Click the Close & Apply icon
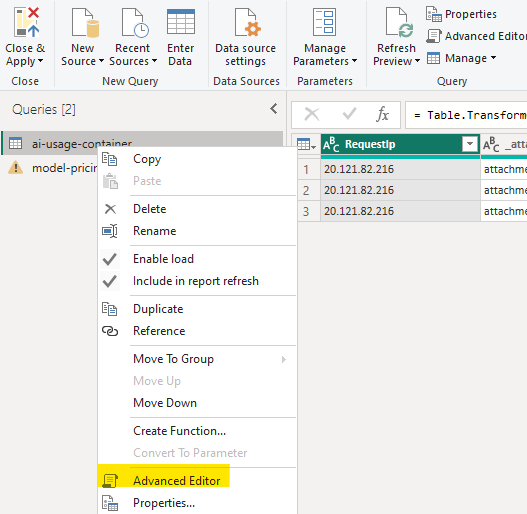Image resolution: width=527 pixels, height=514 pixels. pos(26,22)
